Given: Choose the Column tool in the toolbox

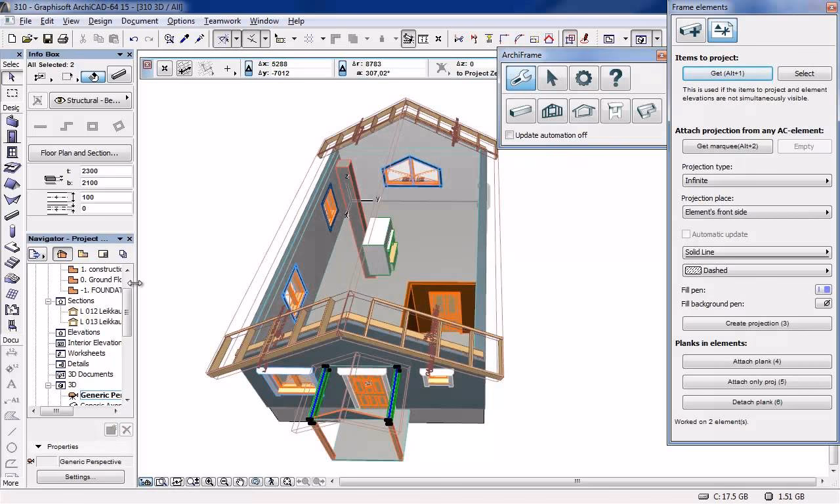Looking at the screenshot, I should pyautogui.click(x=12, y=231).
